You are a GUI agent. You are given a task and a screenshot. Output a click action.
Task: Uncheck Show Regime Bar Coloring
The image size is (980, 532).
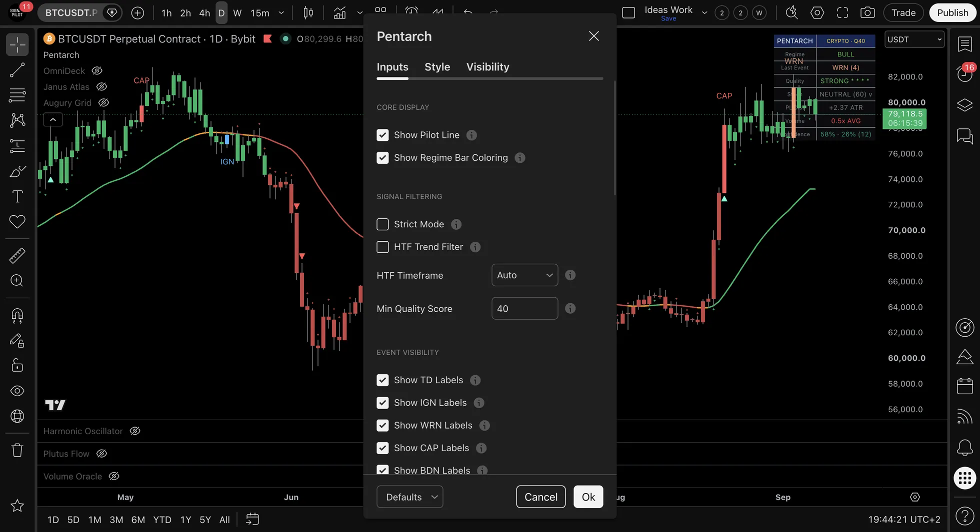pos(382,158)
